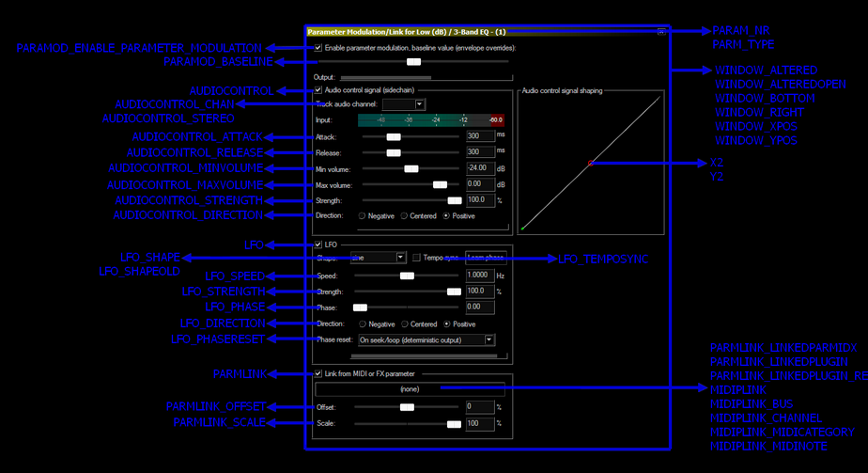
Task: Click the Attack ms value field
Action: pos(480,136)
